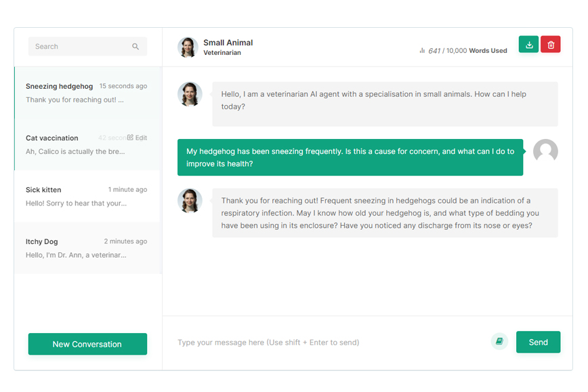Screen dimensions: 588x392
Task: Click the green hedgehog sneezing user message
Action: tap(350, 157)
